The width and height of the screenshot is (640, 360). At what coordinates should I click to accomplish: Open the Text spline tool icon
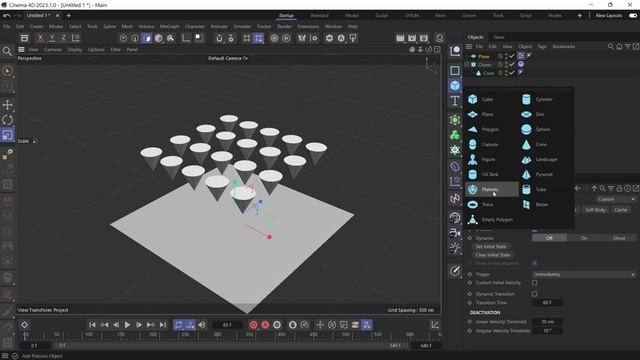[455, 101]
